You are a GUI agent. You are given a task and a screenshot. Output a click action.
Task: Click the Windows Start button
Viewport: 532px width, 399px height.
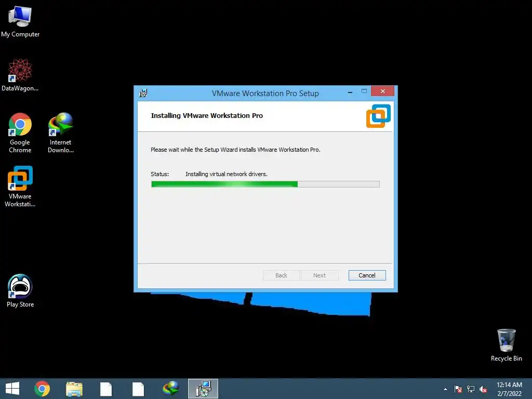point(12,389)
